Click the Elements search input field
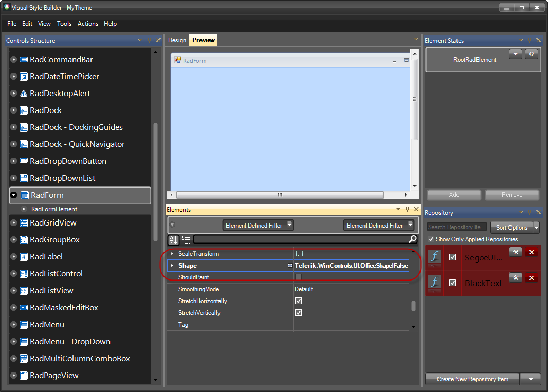The width and height of the screenshot is (548, 392). [301, 239]
